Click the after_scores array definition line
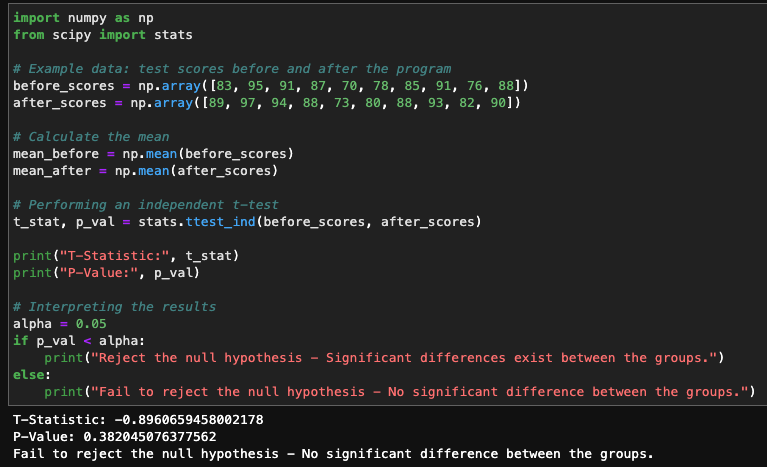The height and width of the screenshot is (467, 767). coord(267,103)
